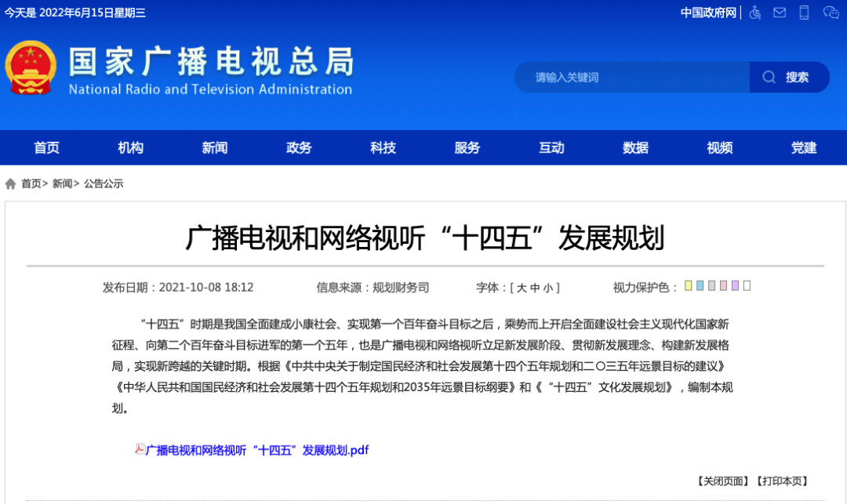Open the WeChat icon in top bar
This screenshot has width=847, height=504.
829,12
